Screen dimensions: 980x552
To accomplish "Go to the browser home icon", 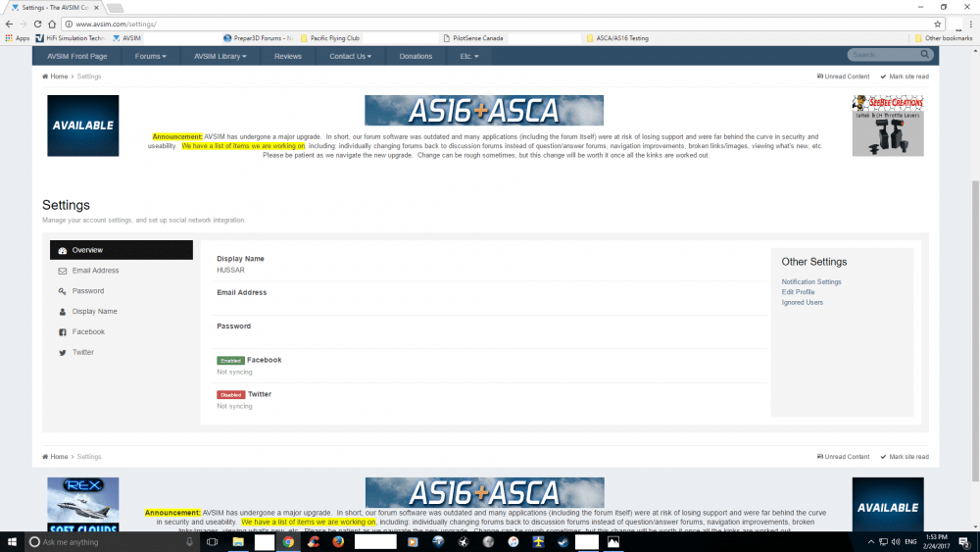I will click(x=52, y=24).
